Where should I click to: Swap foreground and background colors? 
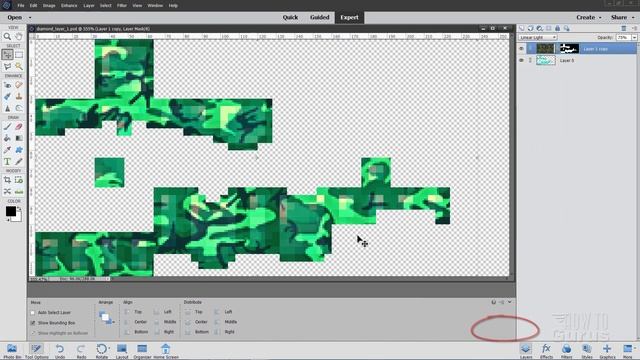[x=19, y=208]
